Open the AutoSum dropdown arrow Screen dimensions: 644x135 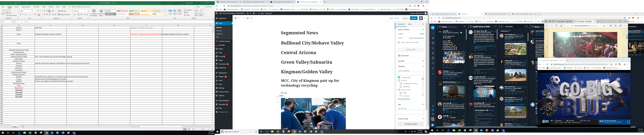(x=193, y=10)
